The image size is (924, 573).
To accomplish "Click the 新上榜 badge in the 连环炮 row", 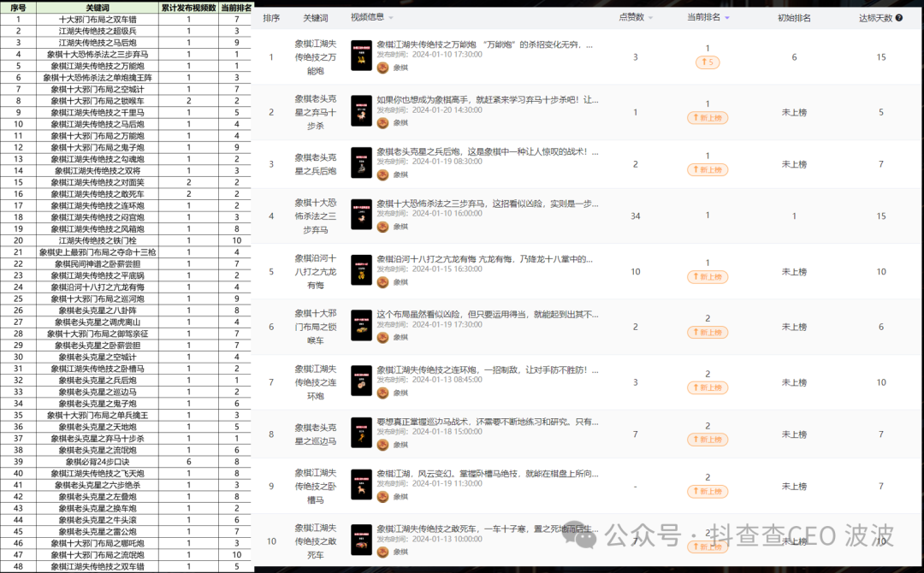I will (708, 387).
